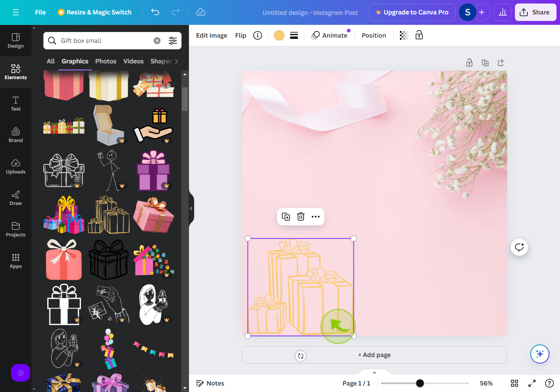Open the Draw sidebar panel
The height and width of the screenshot is (392, 560).
16,198
